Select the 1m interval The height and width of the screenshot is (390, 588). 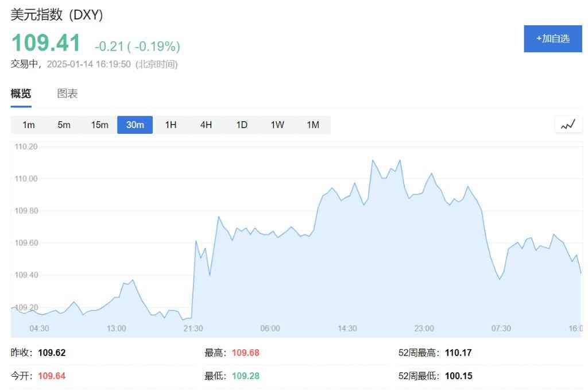tap(28, 125)
